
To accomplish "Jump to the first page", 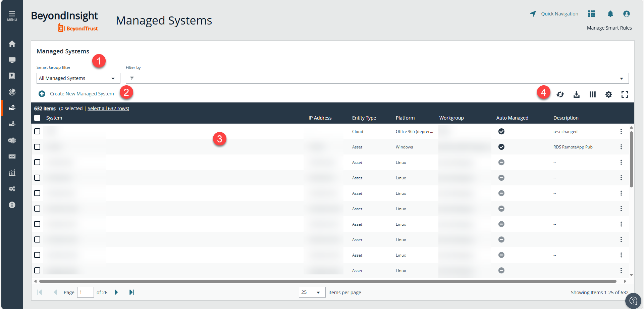I will point(40,292).
